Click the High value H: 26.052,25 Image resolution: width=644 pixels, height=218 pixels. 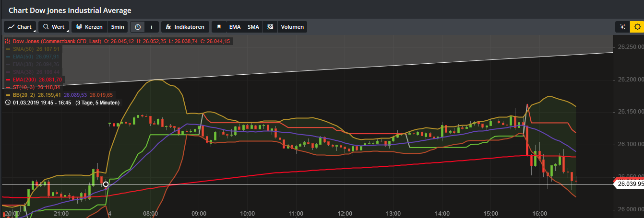[152, 42]
